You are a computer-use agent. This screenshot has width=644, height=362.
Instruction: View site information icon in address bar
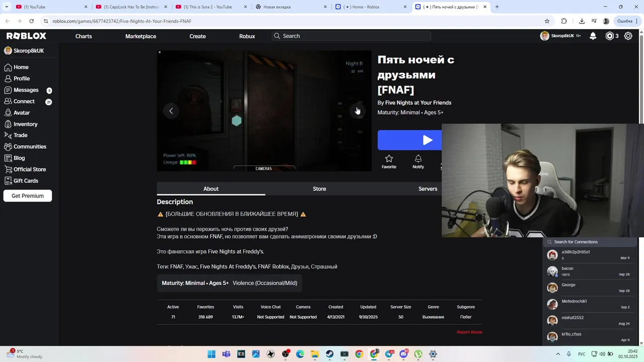[x=46, y=21]
